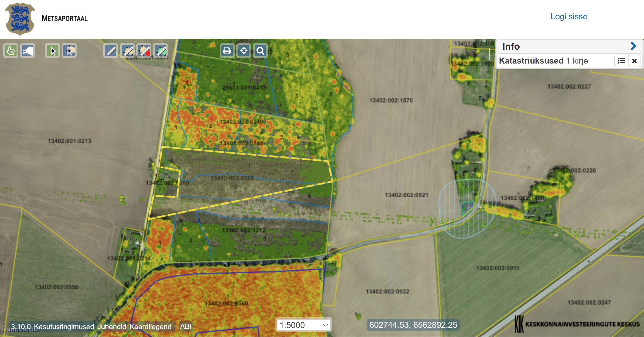Open list view of Katastriüksused results
Viewport: 644px width, 337px height.
621,61
